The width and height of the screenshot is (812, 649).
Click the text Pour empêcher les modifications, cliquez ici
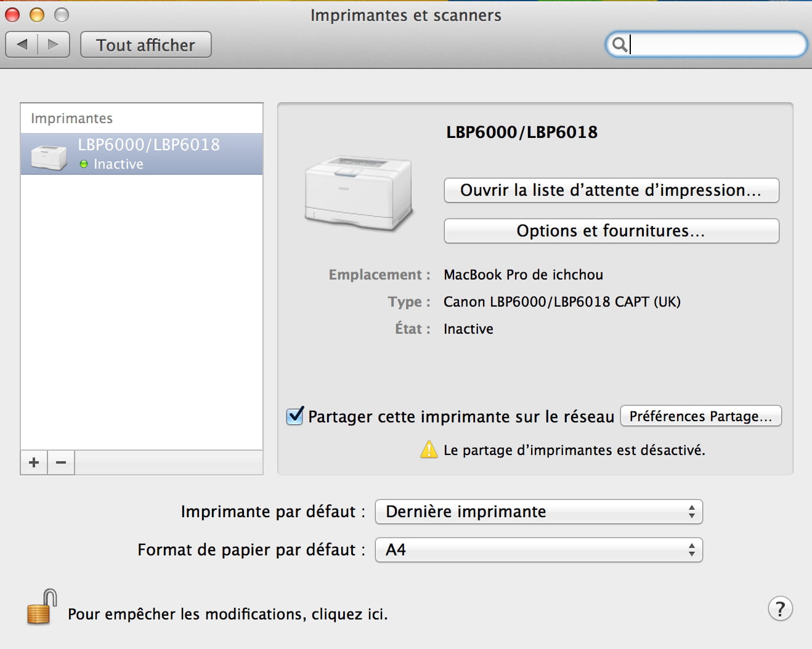(x=228, y=614)
